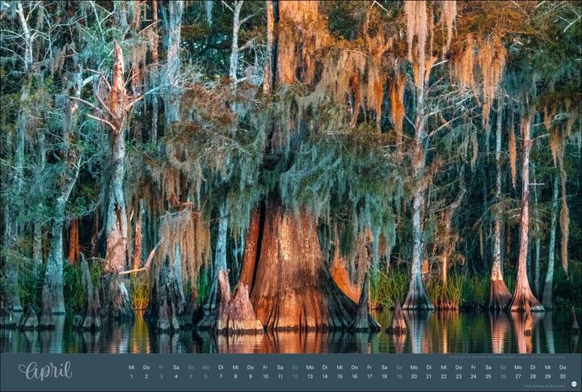
Task: Select date 15 in the calendar row
Action: (339, 377)
